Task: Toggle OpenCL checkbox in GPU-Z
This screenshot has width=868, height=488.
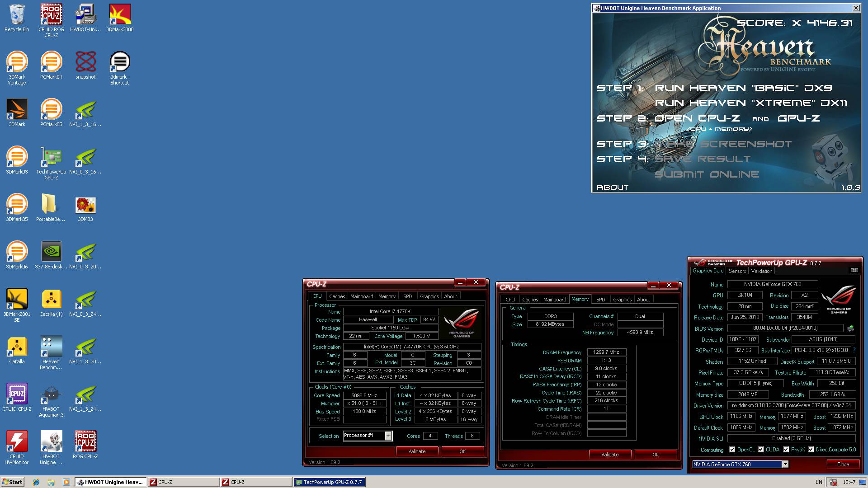Action: [x=732, y=450]
